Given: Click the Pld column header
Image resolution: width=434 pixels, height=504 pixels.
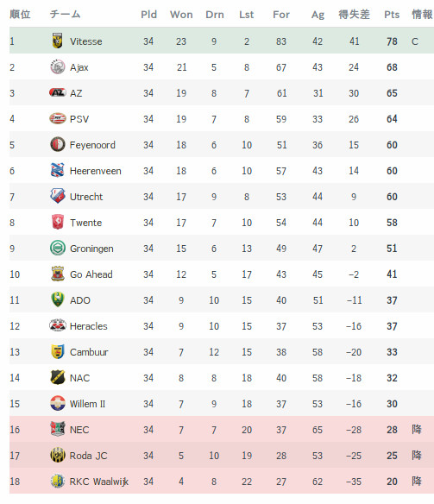Looking at the screenshot, I should coord(148,15).
